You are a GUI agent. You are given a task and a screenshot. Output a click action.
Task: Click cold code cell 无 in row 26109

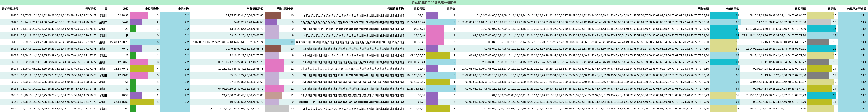pos(127,35)
